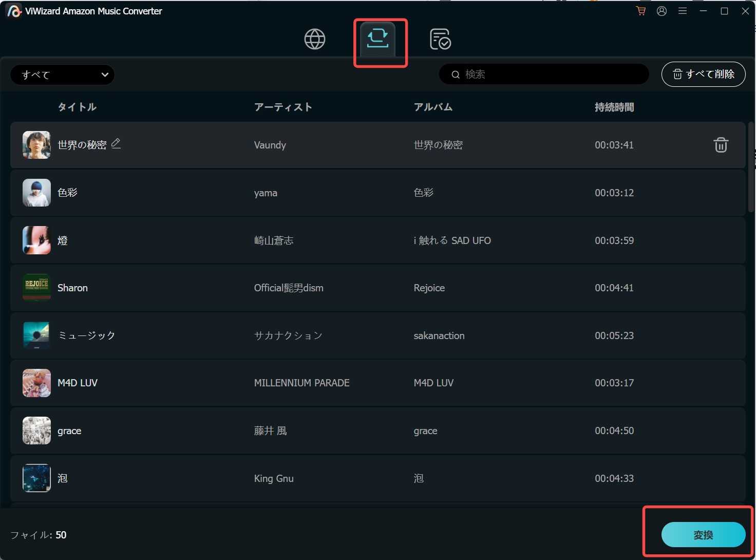Click the アルバム column header
The height and width of the screenshot is (560, 756).
tap(433, 107)
